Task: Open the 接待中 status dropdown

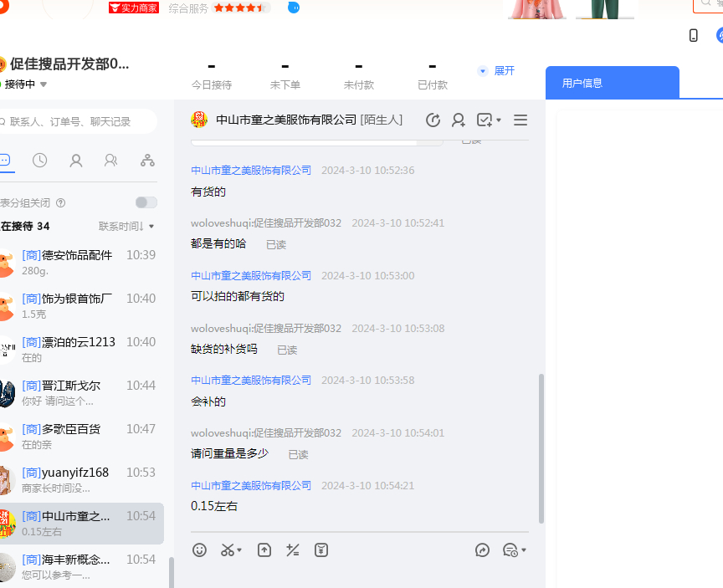Action: pos(25,84)
